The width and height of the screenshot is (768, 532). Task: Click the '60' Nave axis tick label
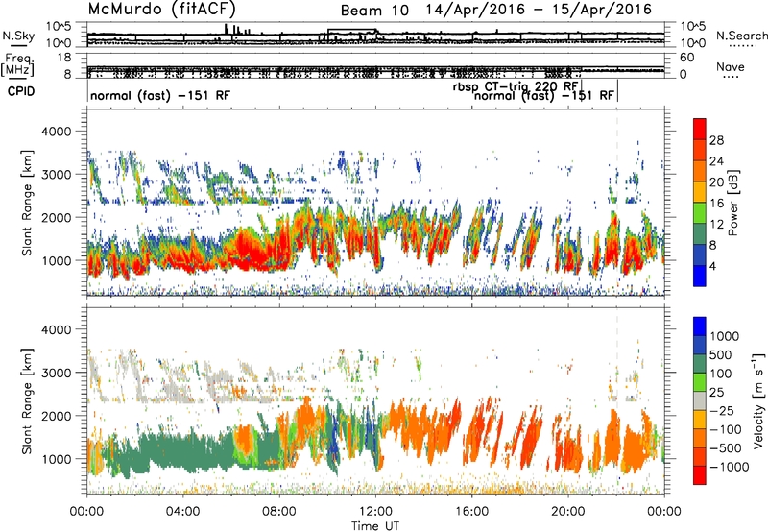pyautogui.click(x=686, y=58)
